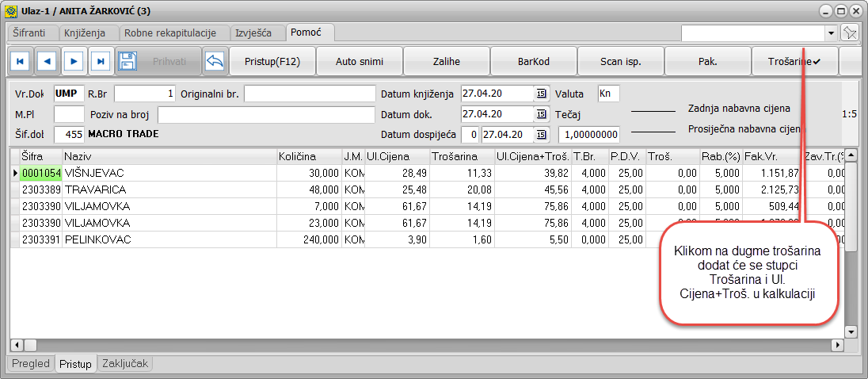The height and width of the screenshot is (379, 868).
Task: Click the BarKod button
Action: point(534,61)
